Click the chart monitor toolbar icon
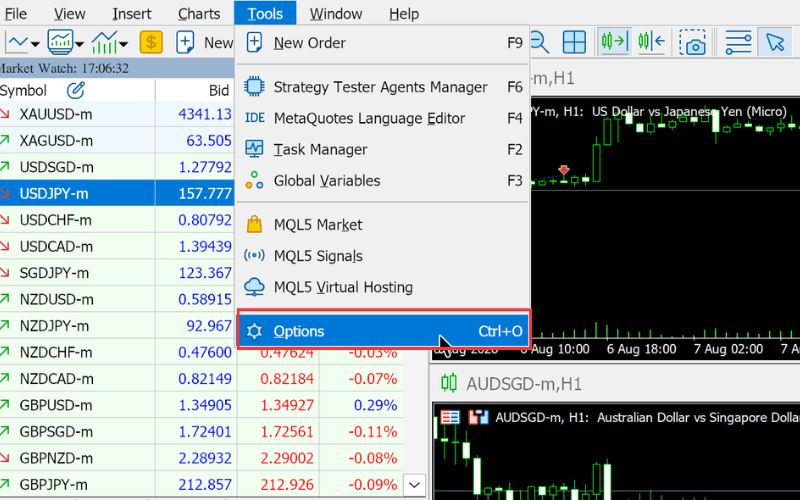This screenshot has width=800, height=500. (60, 42)
